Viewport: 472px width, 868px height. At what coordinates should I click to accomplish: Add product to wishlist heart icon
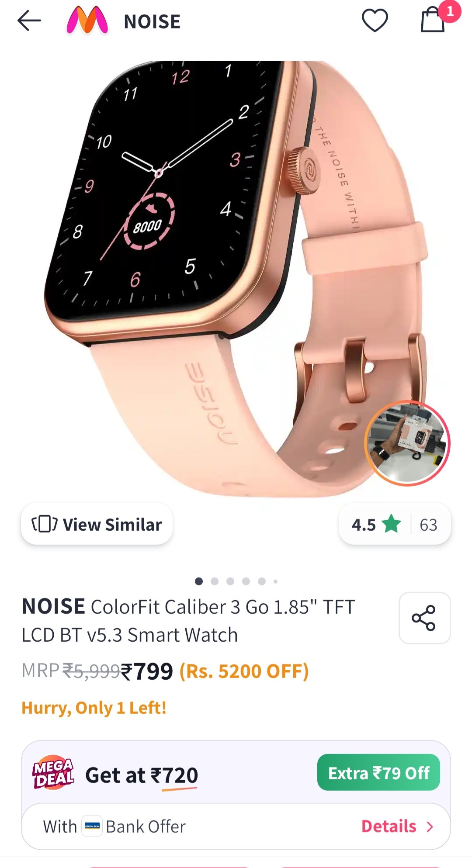tap(375, 21)
